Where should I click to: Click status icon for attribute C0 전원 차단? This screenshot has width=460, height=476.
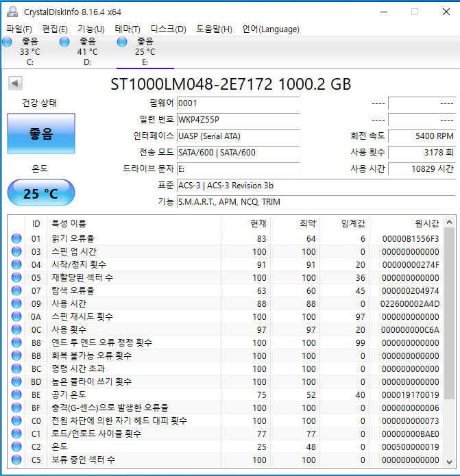coord(16,421)
